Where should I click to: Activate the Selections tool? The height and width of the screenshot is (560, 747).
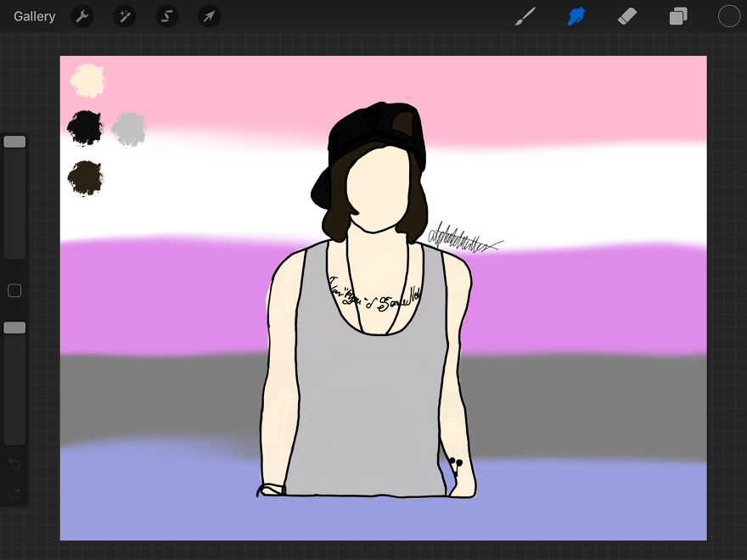pyautogui.click(x=167, y=16)
